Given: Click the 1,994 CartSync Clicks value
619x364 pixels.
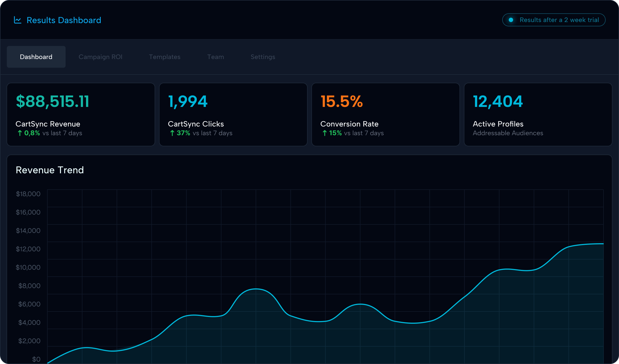Looking at the screenshot, I should [x=188, y=101].
